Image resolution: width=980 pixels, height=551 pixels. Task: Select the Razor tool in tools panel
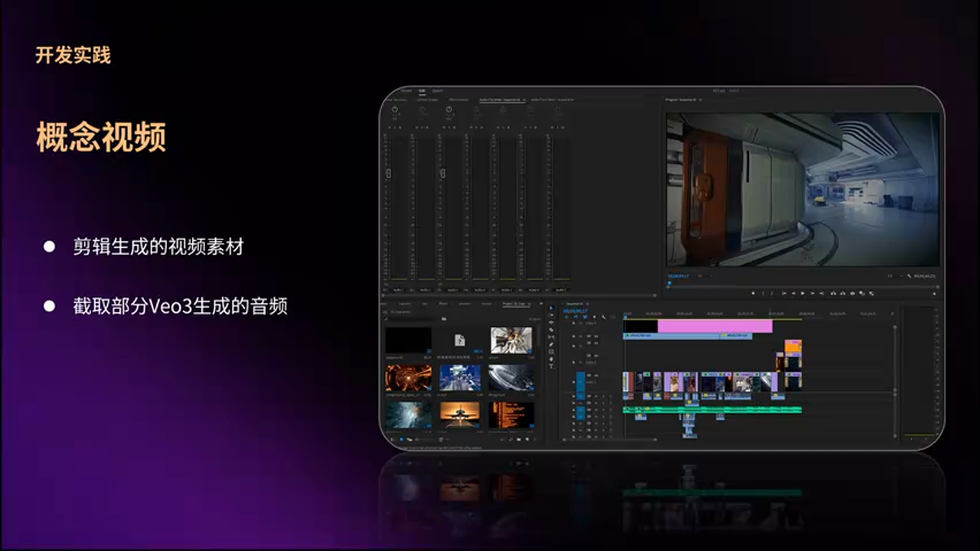551,330
